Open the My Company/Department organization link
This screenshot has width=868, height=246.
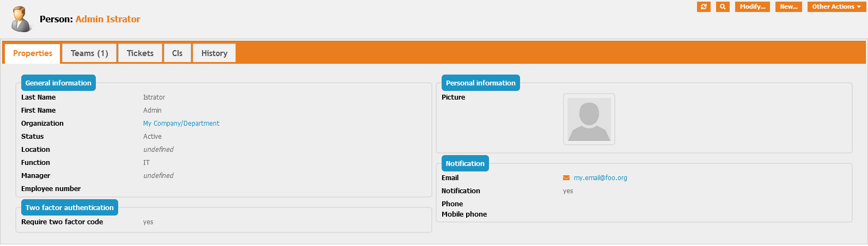point(181,124)
